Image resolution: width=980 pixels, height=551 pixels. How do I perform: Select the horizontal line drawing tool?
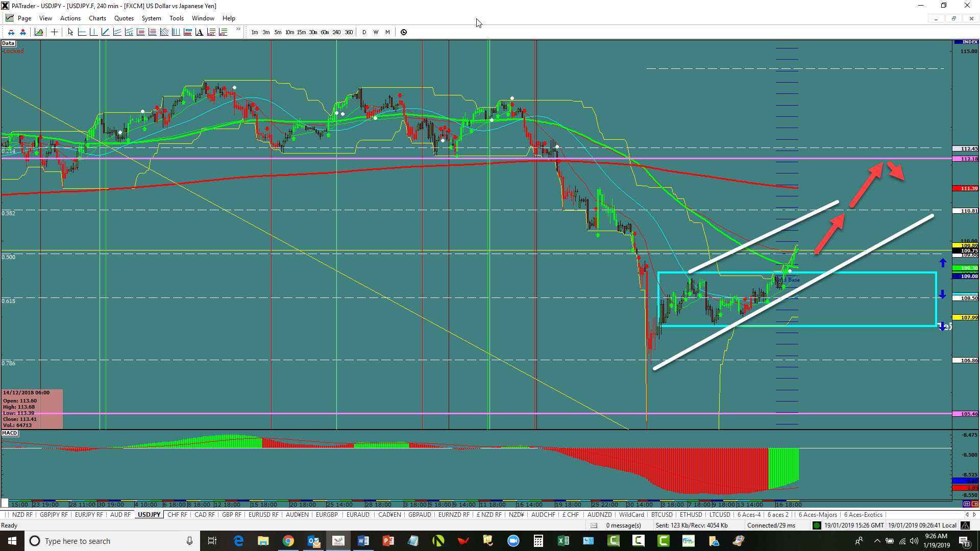(x=82, y=32)
